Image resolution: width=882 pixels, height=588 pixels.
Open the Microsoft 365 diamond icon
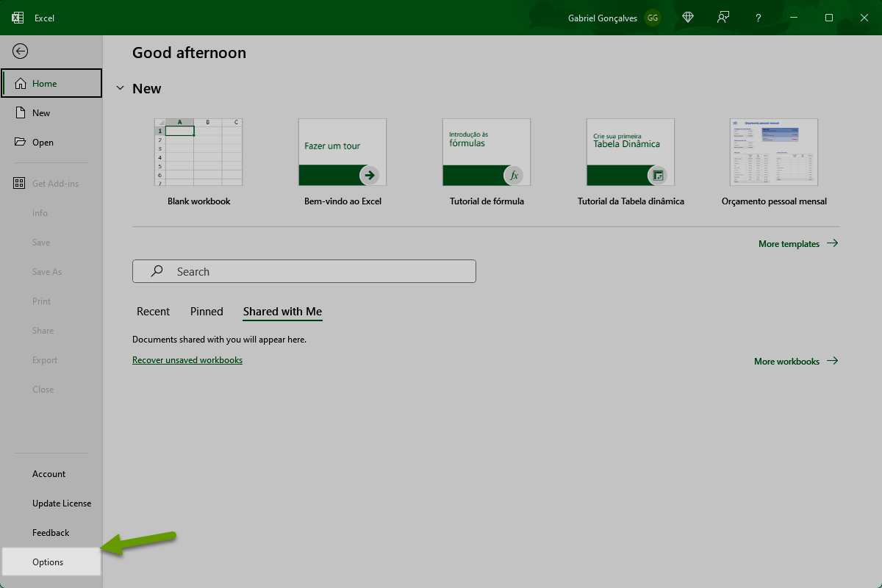(x=688, y=18)
